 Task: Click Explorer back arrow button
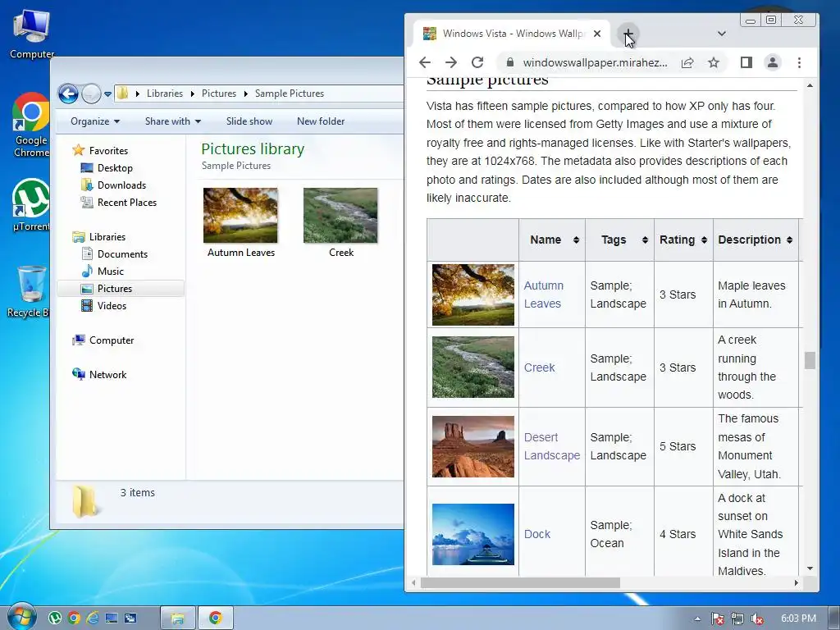point(69,94)
